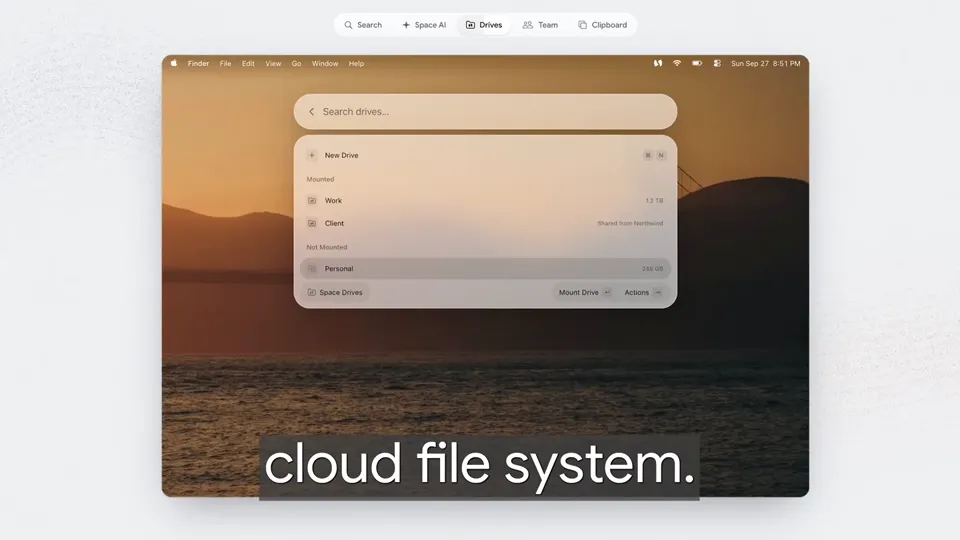Screen dimensions: 960x540
Task: Switch to the Clipboard tab
Action: 602,25
